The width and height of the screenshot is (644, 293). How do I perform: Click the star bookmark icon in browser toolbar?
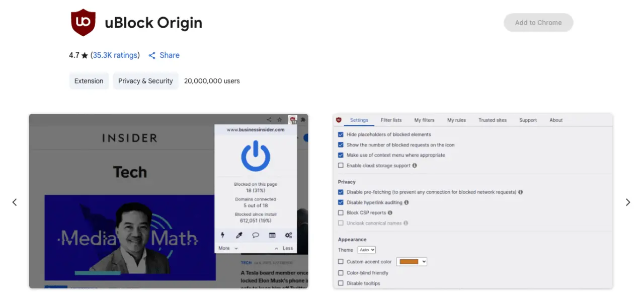(x=280, y=120)
